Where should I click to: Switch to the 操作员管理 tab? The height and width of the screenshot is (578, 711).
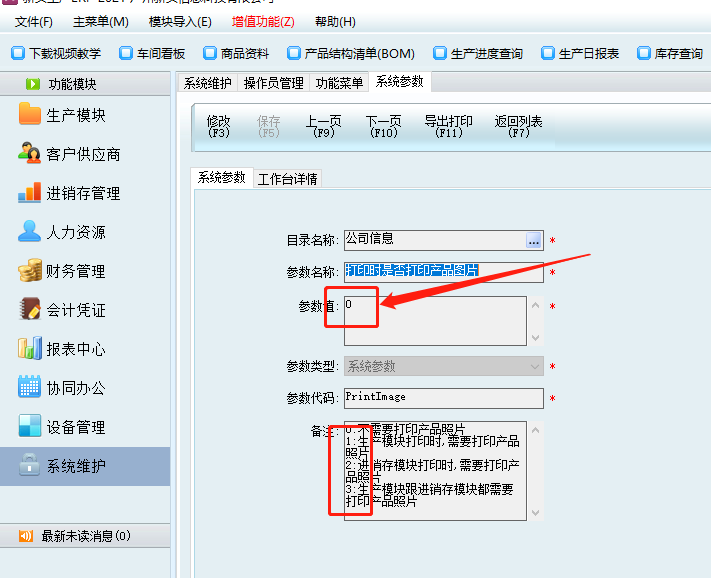pyautogui.click(x=274, y=83)
